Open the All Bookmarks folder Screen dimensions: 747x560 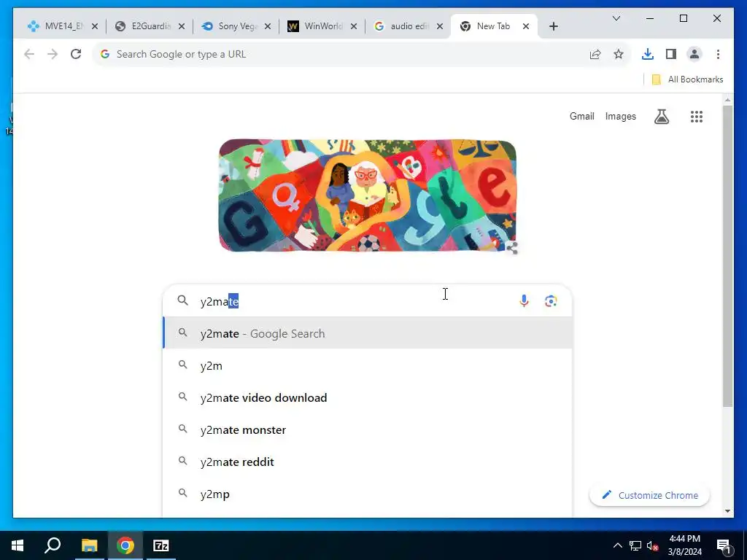[x=687, y=79]
